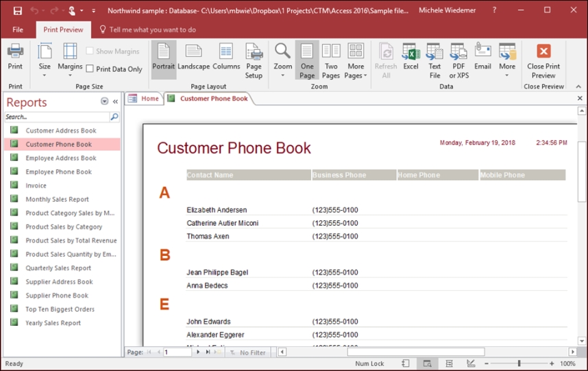Open the paper Size options
Screen dimensions: 588x371
45,60
